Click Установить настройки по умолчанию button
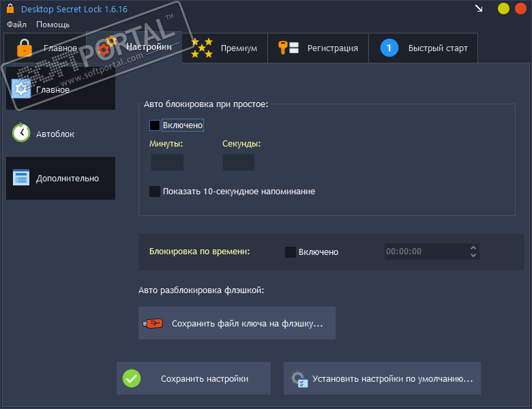Image resolution: width=532 pixels, height=409 pixels. (x=382, y=378)
